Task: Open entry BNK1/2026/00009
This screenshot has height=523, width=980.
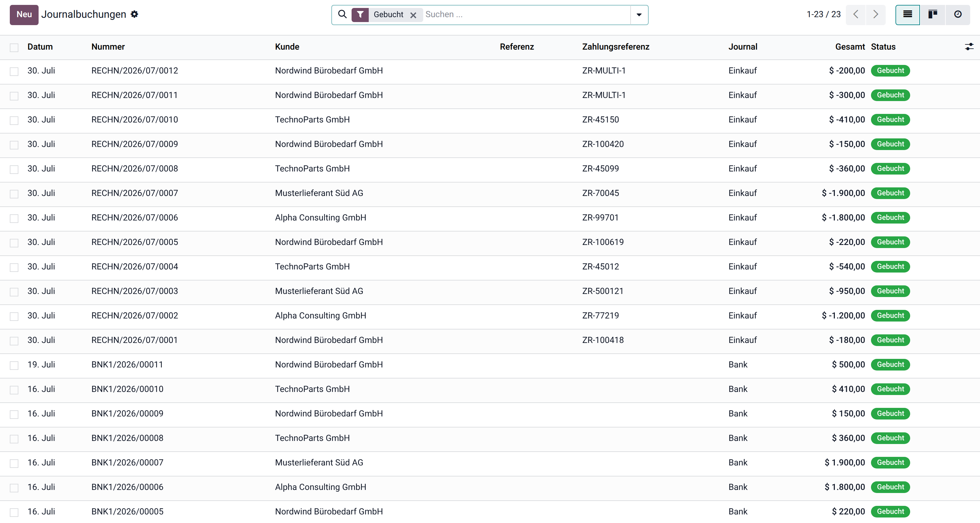Action: click(127, 413)
